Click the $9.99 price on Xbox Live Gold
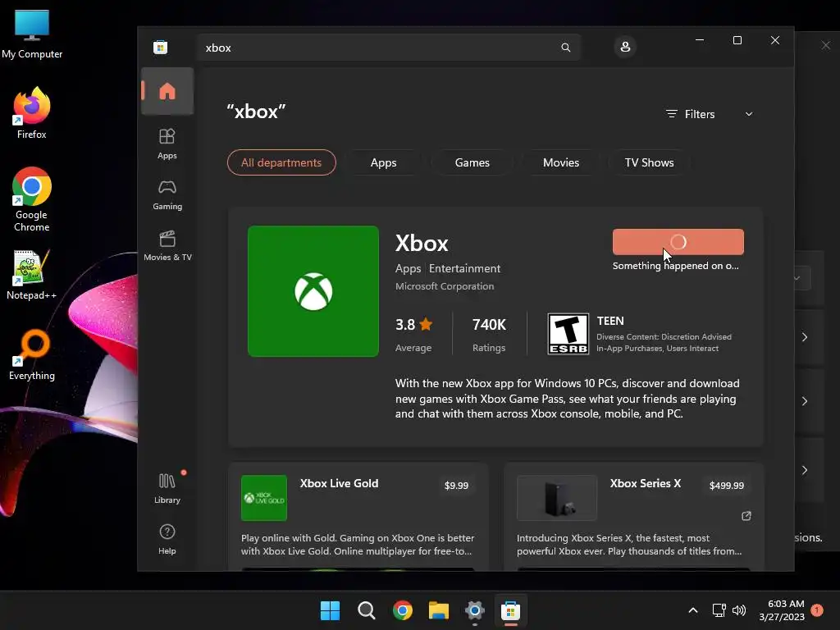 (456, 486)
